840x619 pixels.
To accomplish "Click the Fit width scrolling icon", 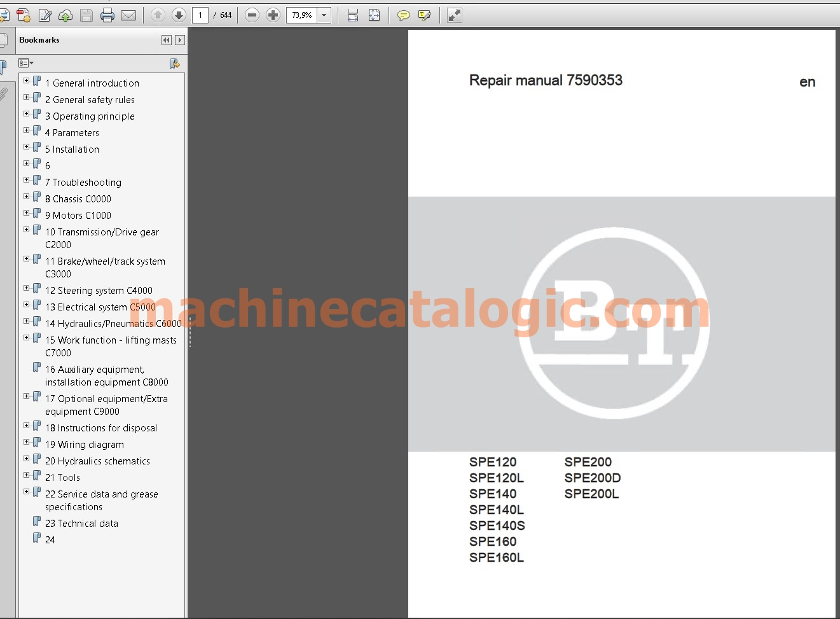I will [x=353, y=15].
